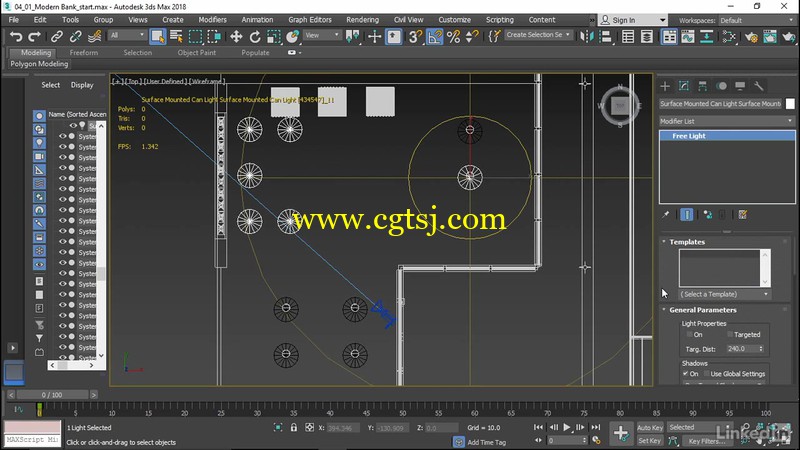This screenshot has width=800, height=450.
Task: Toggle Show end result in modifier stack
Action: click(x=687, y=215)
